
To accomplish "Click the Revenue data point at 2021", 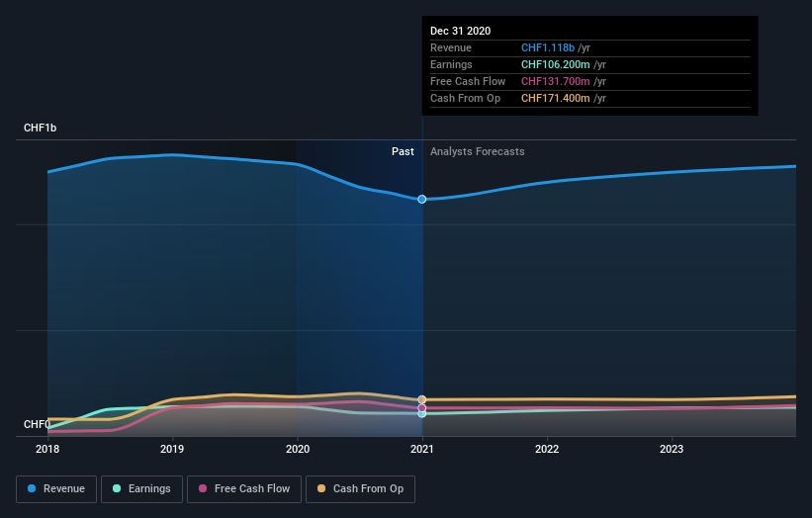I will click(422, 200).
